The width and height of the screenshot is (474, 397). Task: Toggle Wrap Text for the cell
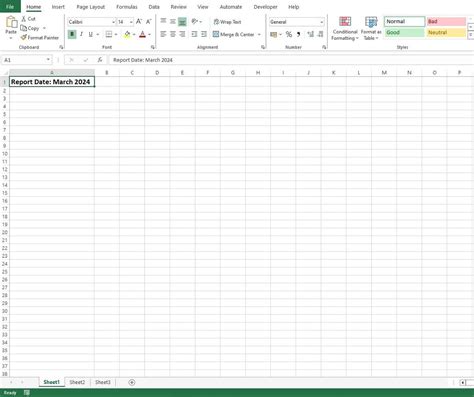click(227, 22)
